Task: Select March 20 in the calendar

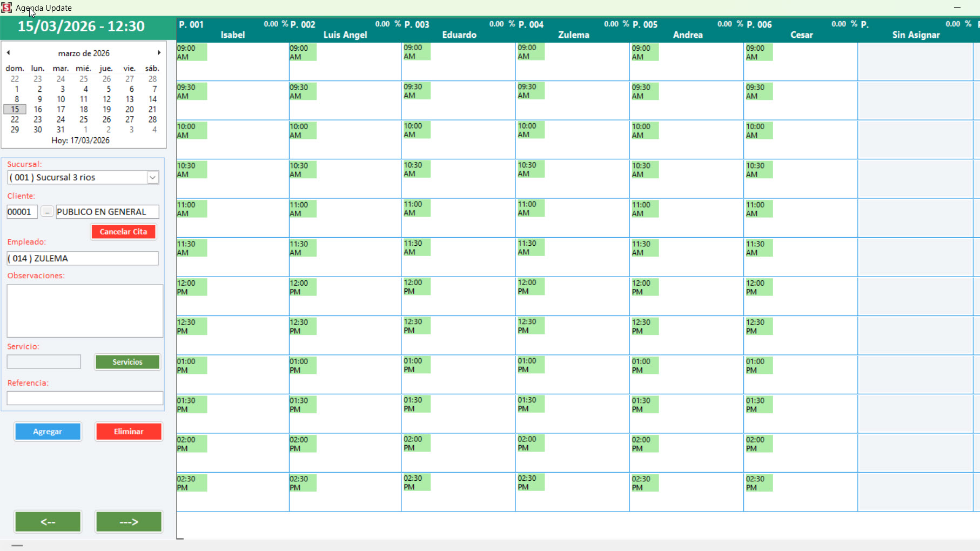Action: (130, 109)
